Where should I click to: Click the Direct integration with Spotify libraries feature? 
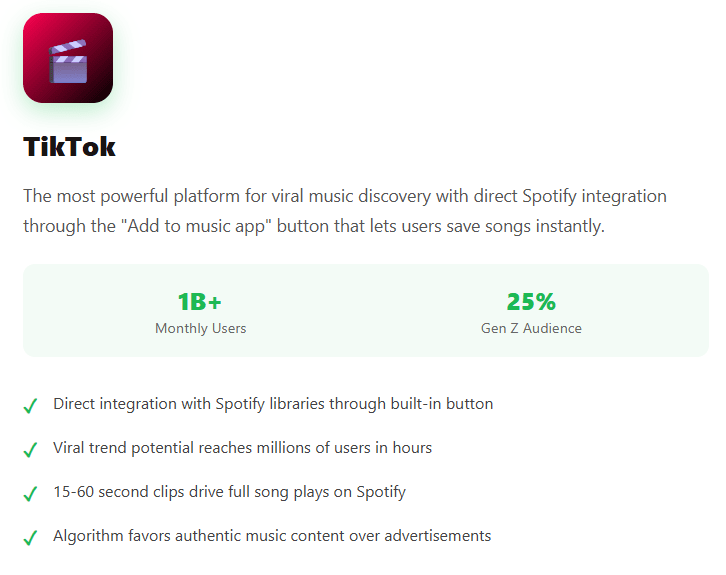[x=273, y=404]
